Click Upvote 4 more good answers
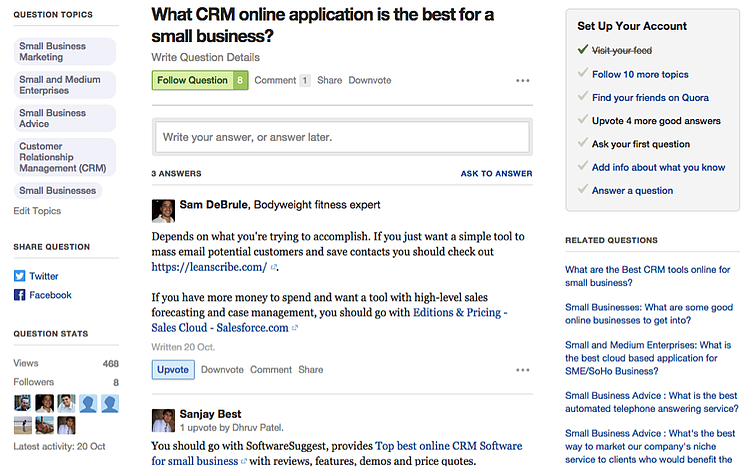The image size is (748, 467). click(656, 121)
